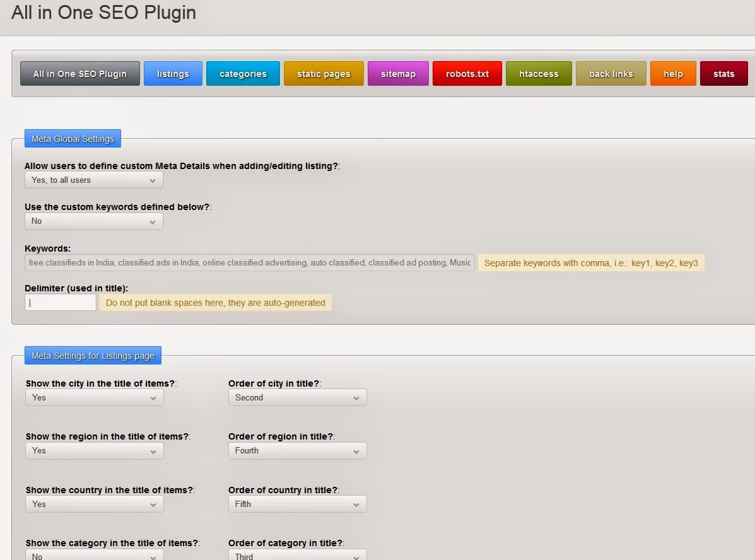The width and height of the screenshot is (755, 560).
Task: Click the 'Do not put blank spaces' hint
Action: pos(215,303)
